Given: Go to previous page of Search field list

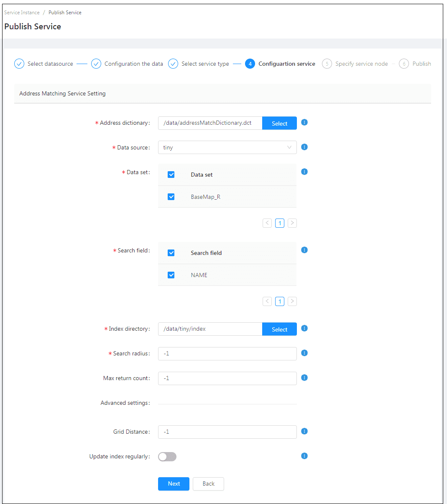Looking at the screenshot, I should pyautogui.click(x=267, y=301).
